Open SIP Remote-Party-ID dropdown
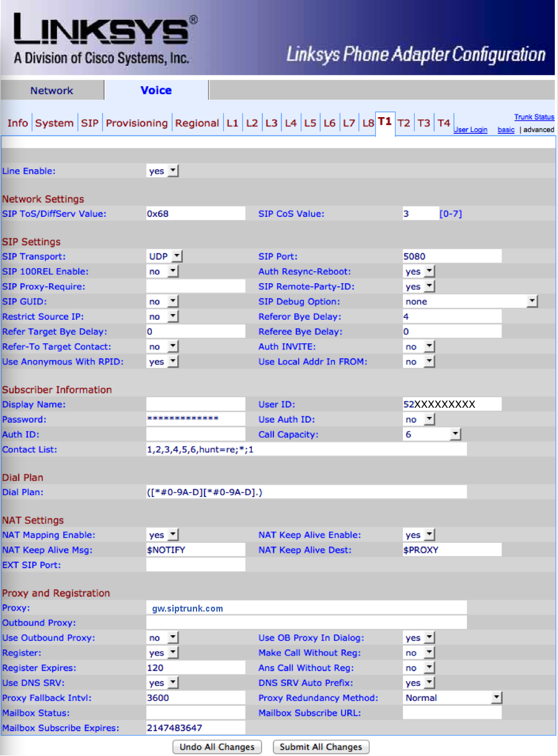 pyautogui.click(x=420, y=286)
